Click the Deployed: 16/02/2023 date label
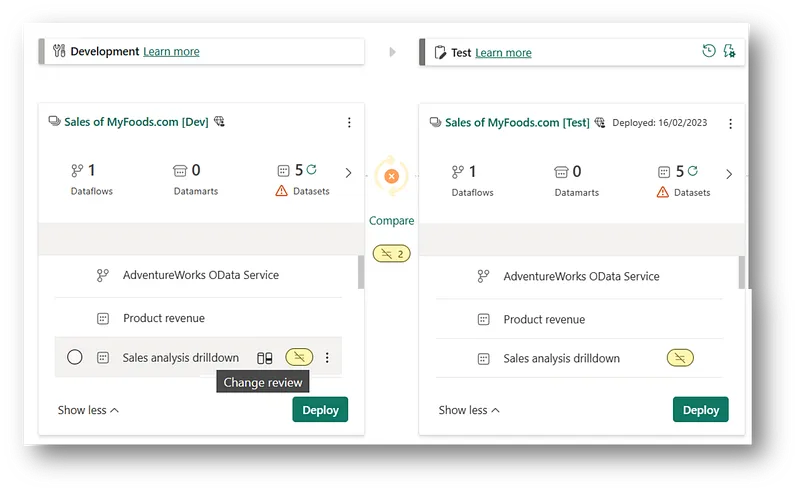 pyautogui.click(x=660, y=122)
